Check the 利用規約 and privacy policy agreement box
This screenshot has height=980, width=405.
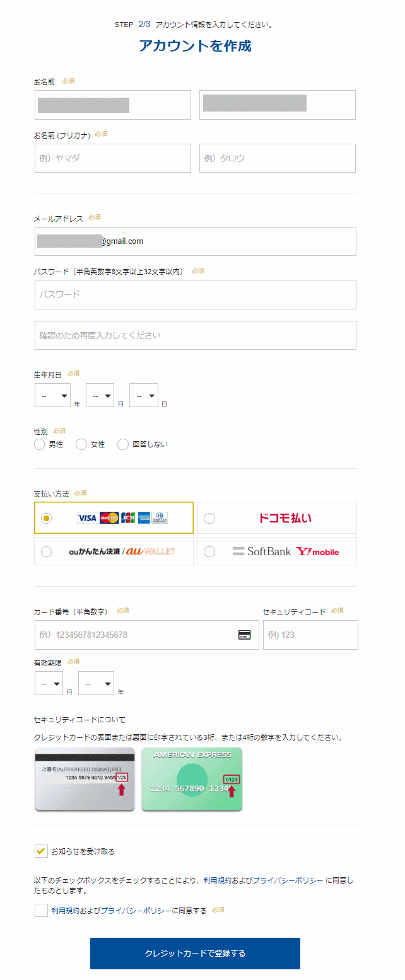tap(41, 910)
